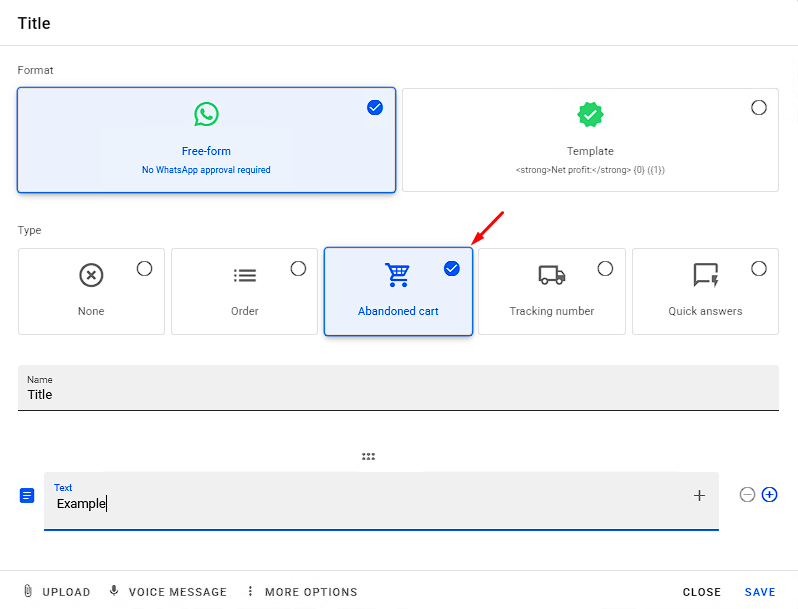Image resolution: width=798 pixels, height=609 pixels.
Task: Select the Quick answers radio button
Action: pos(759,268)
